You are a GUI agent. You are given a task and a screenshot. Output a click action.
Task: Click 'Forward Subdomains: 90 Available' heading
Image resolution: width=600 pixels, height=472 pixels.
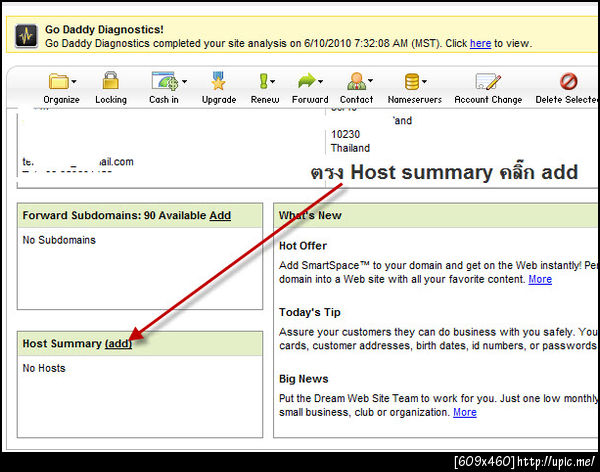(x=114, y=216)
